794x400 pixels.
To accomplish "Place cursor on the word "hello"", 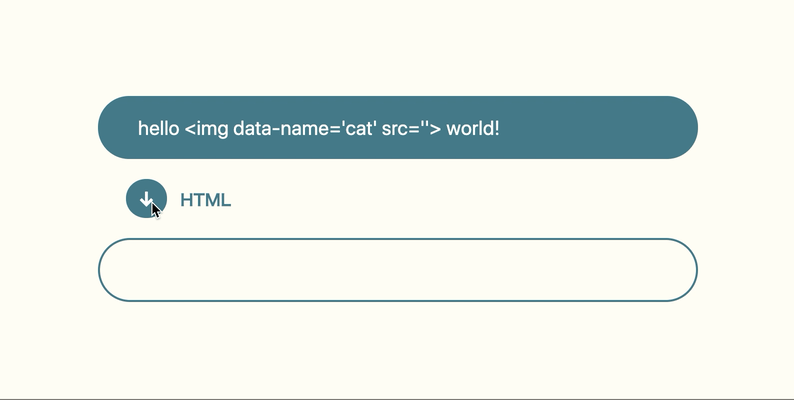I will [x=159, y=128].
